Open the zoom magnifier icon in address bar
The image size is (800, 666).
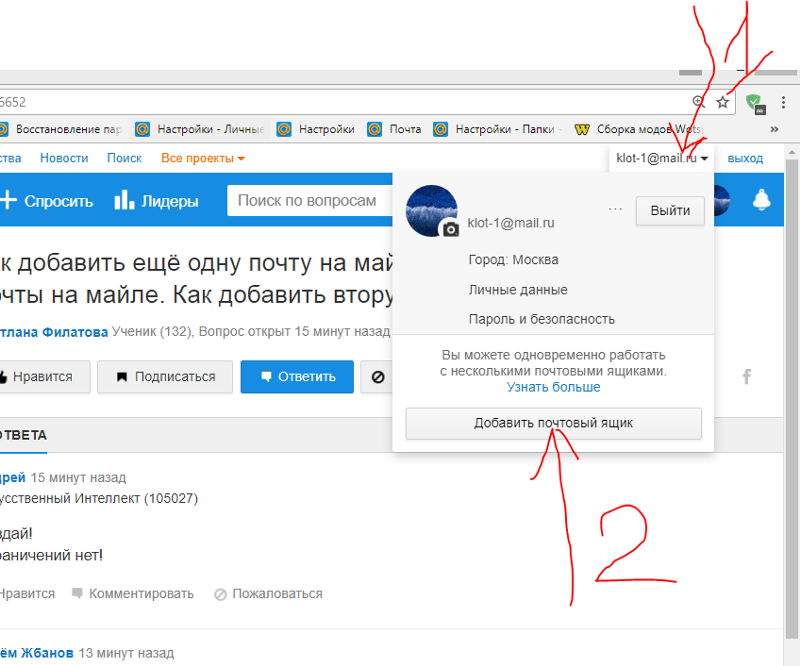(x=699, y=102)
